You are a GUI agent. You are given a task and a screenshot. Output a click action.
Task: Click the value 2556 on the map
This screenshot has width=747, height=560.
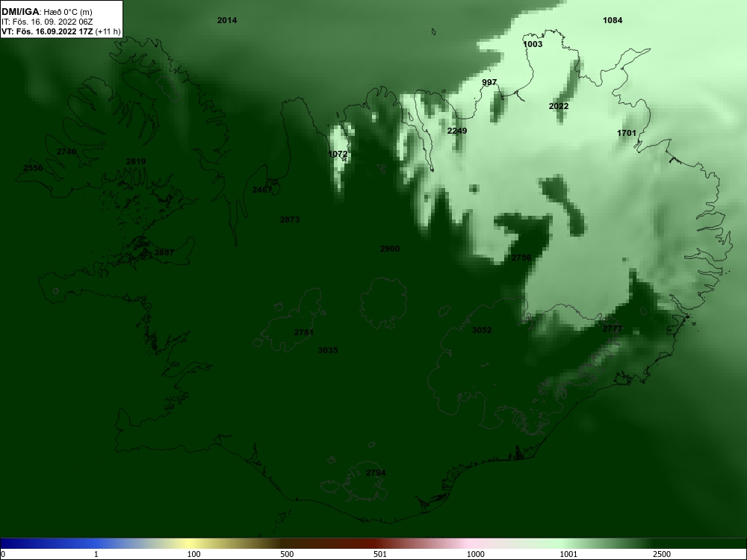click(33, 168)
